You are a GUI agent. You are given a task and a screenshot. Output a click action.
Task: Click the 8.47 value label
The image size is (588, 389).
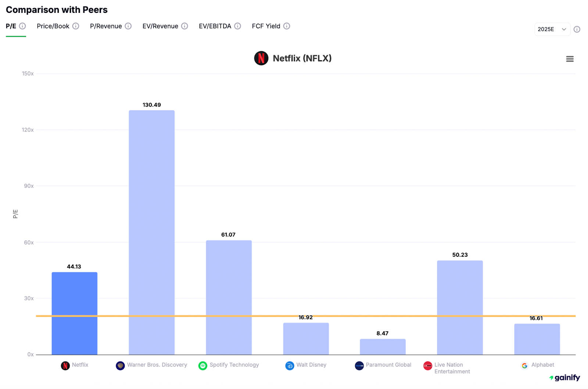pos(382,334)
